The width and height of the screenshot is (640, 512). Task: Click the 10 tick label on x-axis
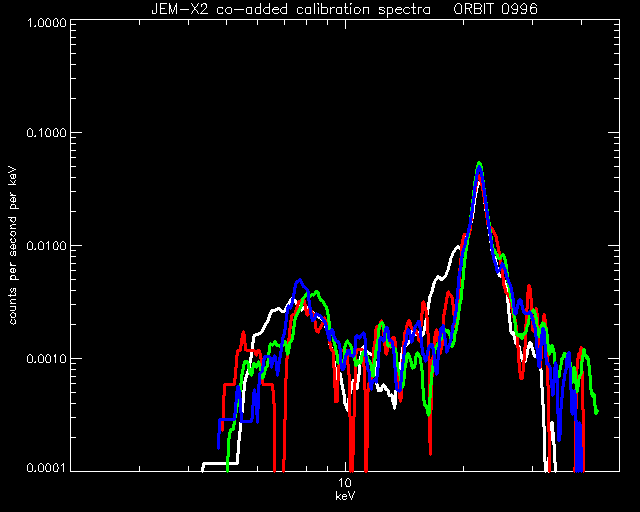tap(345, 483)
